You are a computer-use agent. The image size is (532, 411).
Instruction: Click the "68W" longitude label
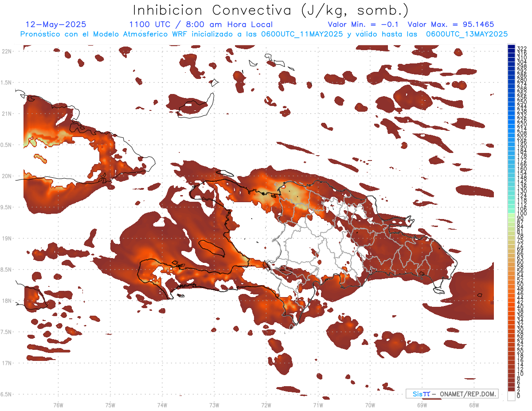(x=474, y=405)
